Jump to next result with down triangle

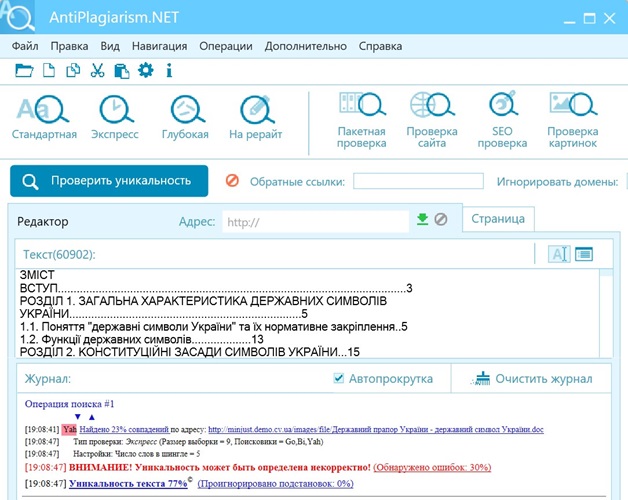point(78,417)
